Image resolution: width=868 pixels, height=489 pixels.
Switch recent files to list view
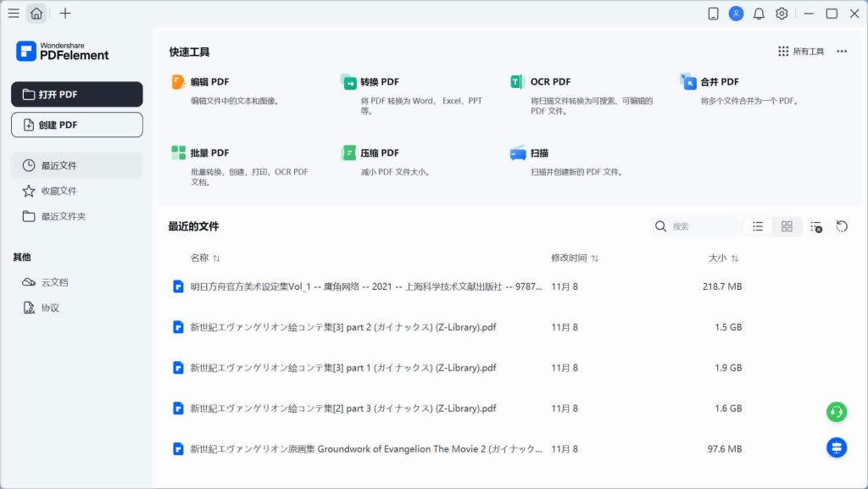pyautogui.click(x=758, y=226)
